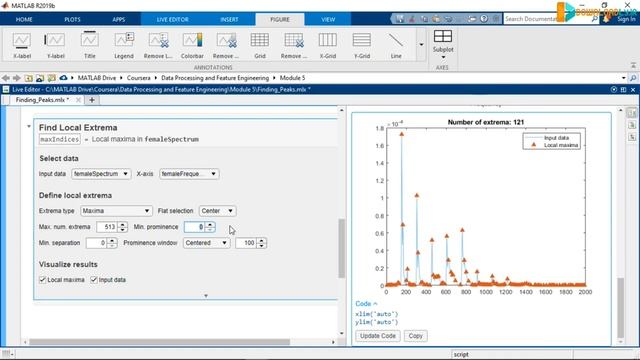Add a Title to the figure
This screenshot has width=640, height=360.
[89, 45]
